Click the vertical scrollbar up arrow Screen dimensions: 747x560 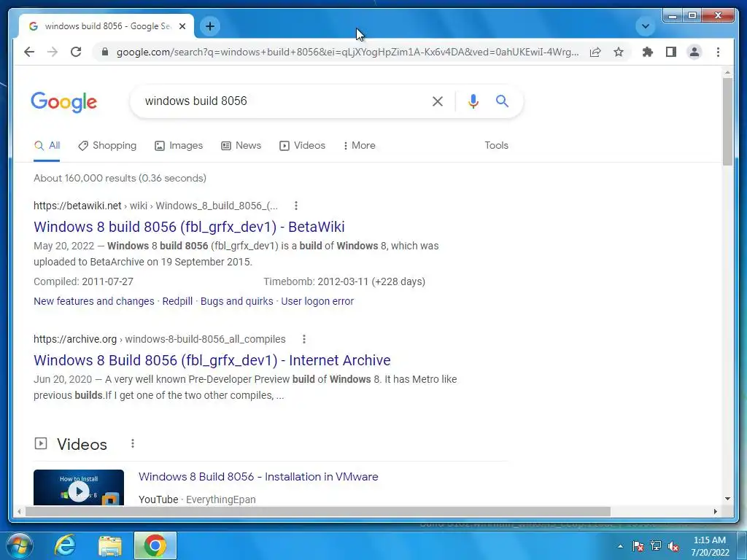[727, 72]
